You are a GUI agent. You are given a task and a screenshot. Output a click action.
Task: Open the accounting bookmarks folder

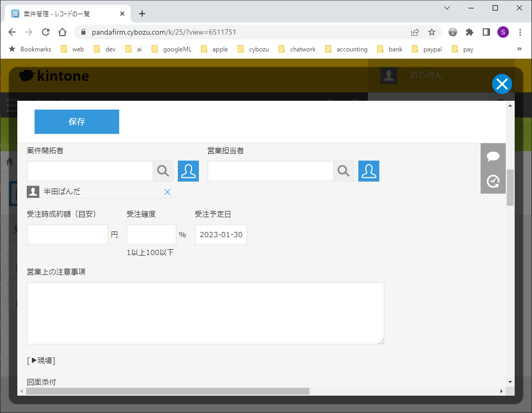point(346,49)
